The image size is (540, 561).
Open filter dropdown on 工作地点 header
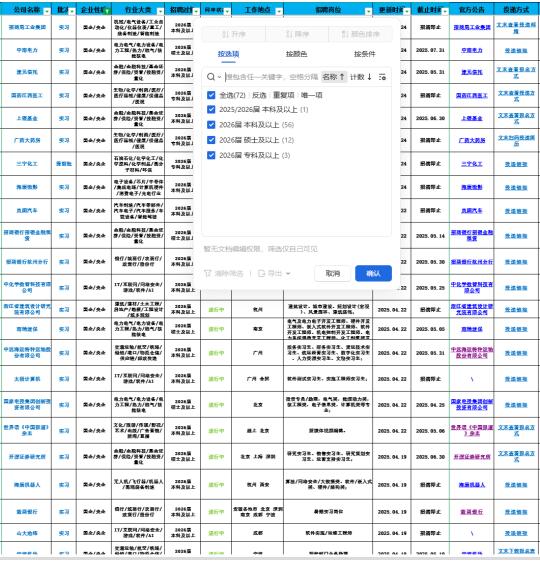279,11
